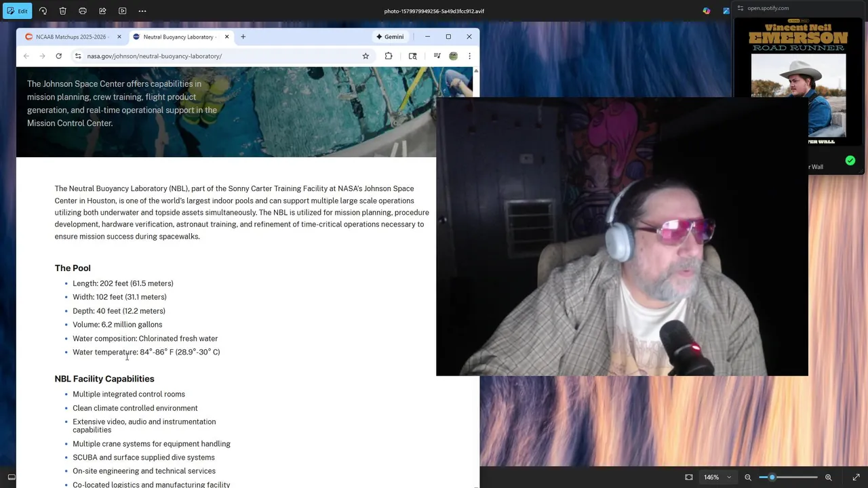
Task: Click "Width: 102 feet (31.1 meters)"
Action: pos(119,297)
